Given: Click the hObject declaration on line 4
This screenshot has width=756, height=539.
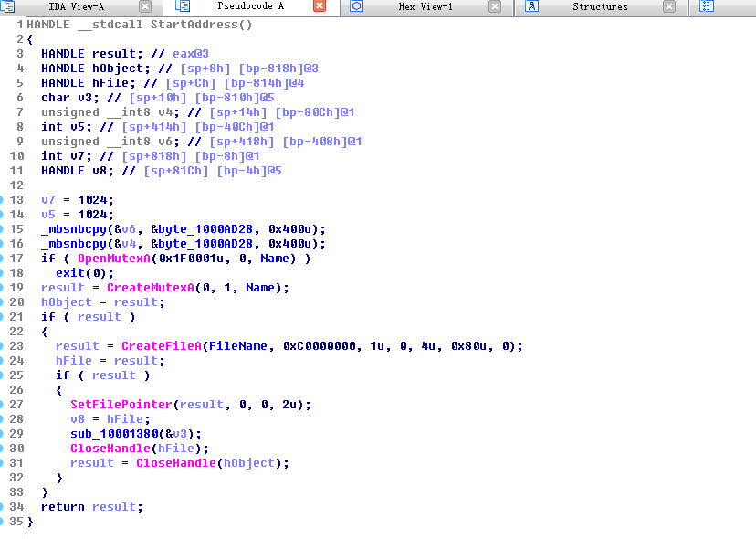Looking at the screenshot, I should [x=118, y=69].
